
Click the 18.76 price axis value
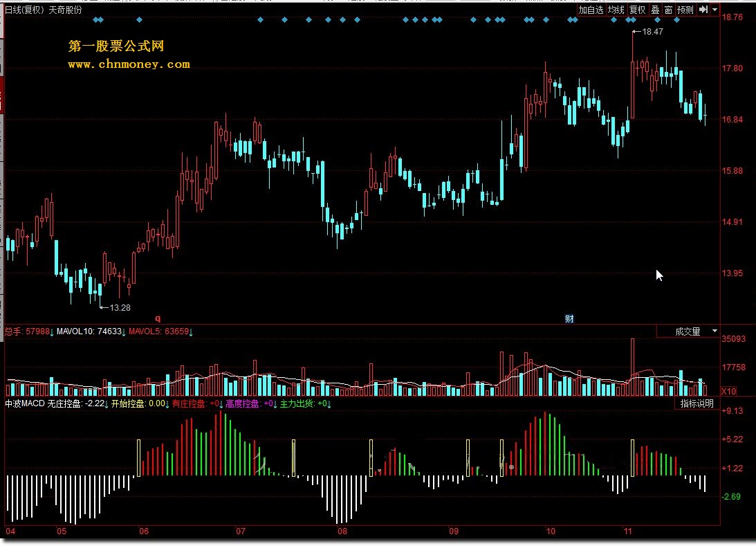(x=732, y=17)
